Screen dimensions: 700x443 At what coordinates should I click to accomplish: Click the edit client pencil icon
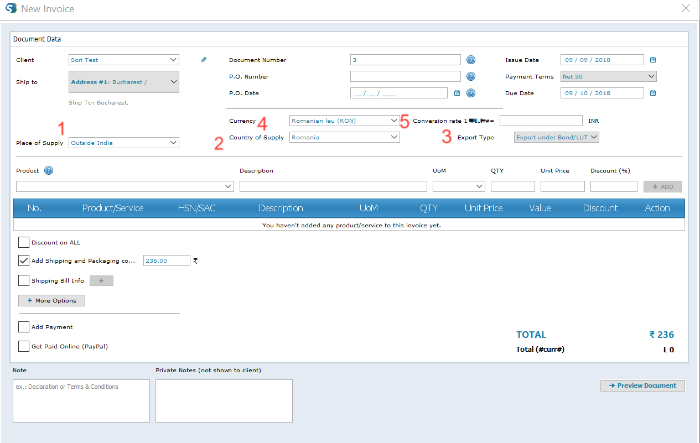pos(204,59)
